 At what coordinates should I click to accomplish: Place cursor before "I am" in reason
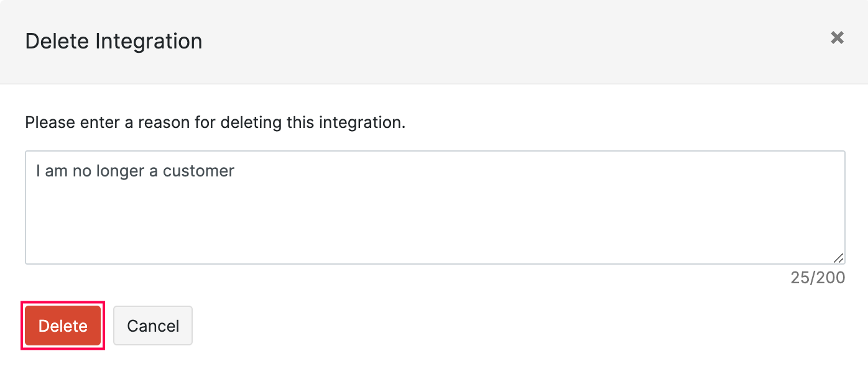click(x=36, y=171)
